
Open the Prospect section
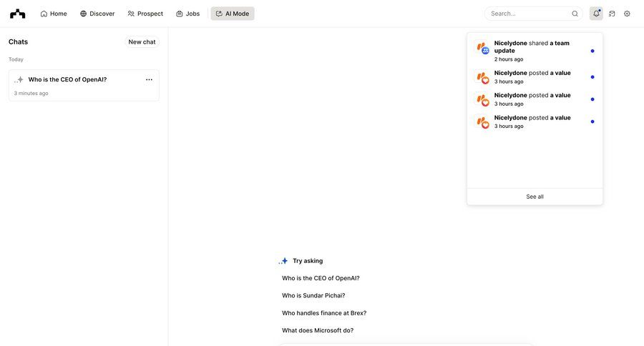click(145, 14)
